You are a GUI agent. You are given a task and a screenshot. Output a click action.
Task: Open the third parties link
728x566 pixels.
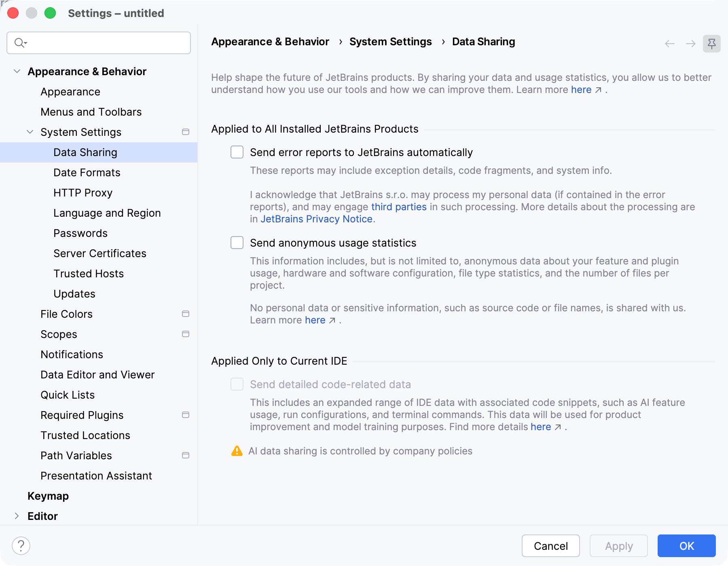399,207
